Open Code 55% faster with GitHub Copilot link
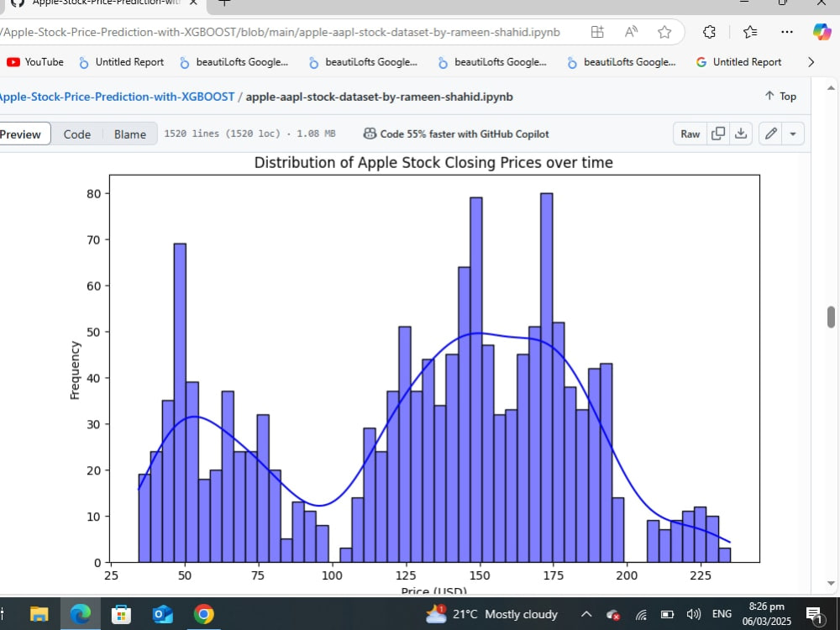This screenshot has width=840, height=630. pos(456,134)
